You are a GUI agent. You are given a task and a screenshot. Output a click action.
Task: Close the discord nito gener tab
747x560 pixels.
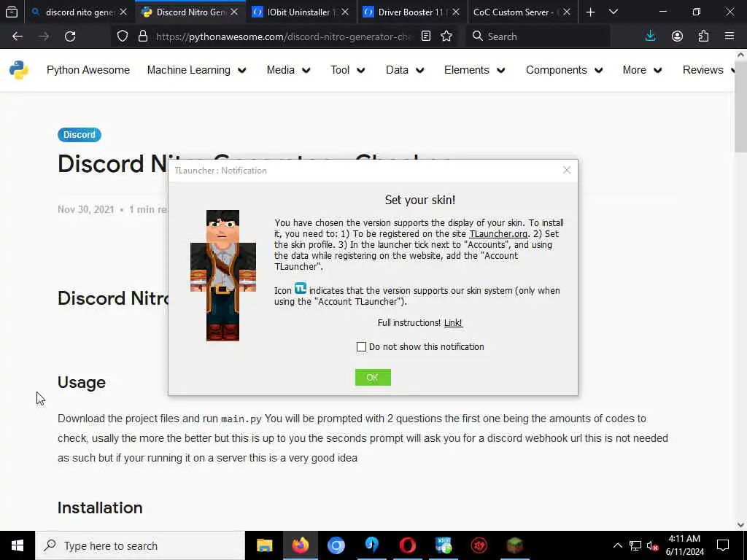[x=123, y=12]
